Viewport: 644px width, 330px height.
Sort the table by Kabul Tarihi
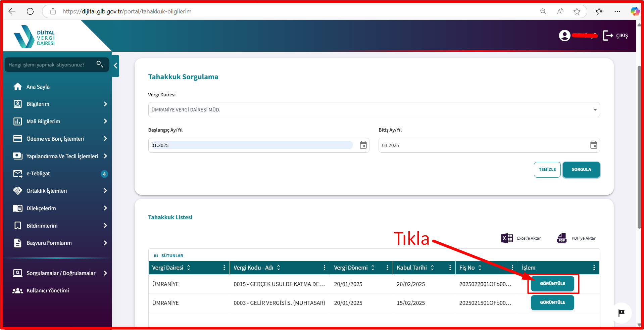432,268
